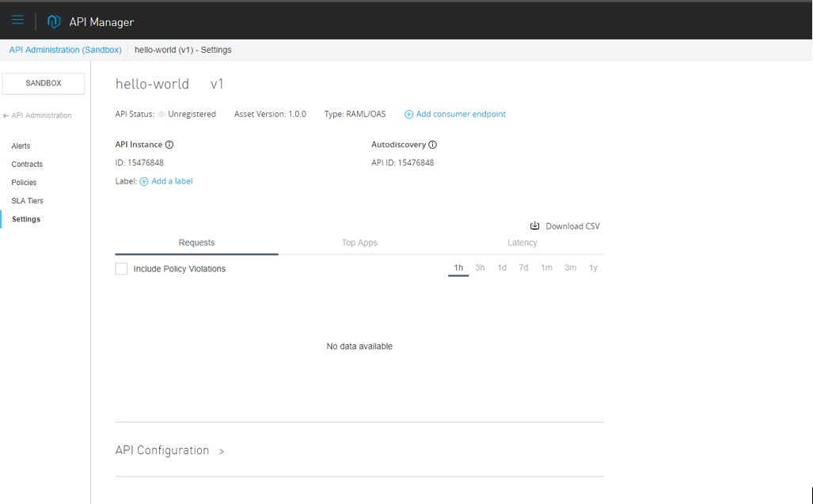Viewport: 813px width, 504px height.
Task: Select the 3h time range
Action: point(481,267)
